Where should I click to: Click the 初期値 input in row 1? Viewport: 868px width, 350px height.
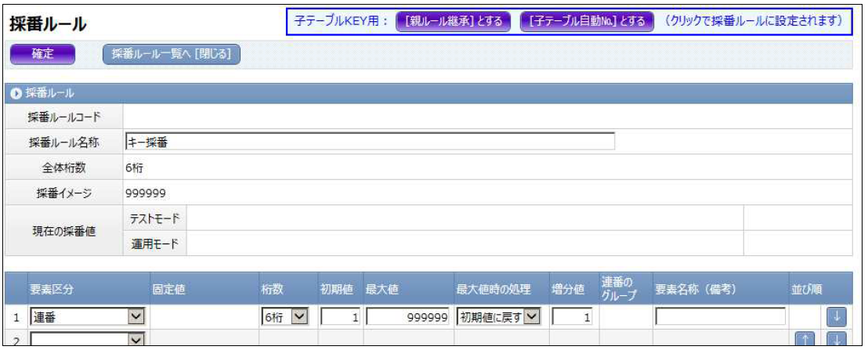click(x=338, y=316)
